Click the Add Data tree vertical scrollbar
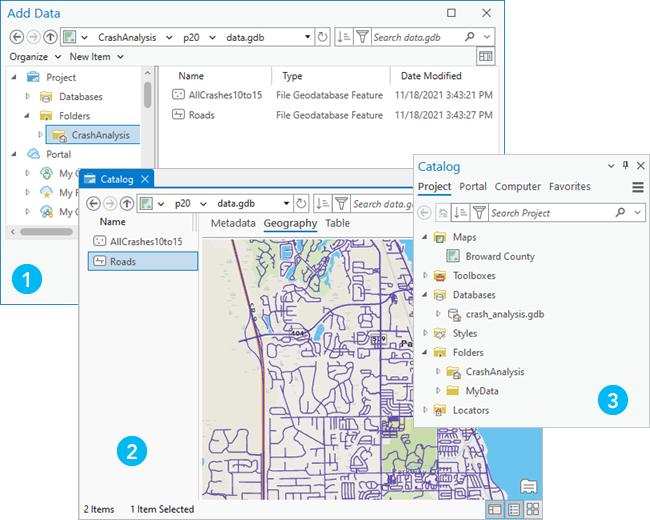The width and height of the screenshot is (650, 520). coord(148,95)
